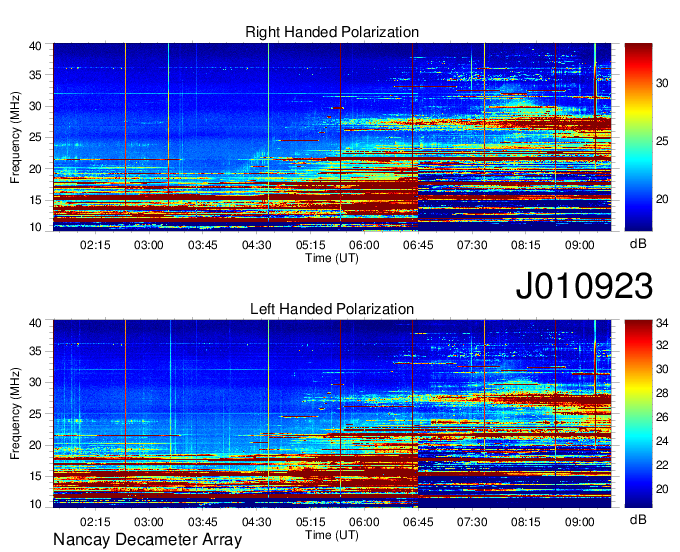Click the 32 dB value on Left Handed colorbar
680x552 pixels.
(662, 345)
